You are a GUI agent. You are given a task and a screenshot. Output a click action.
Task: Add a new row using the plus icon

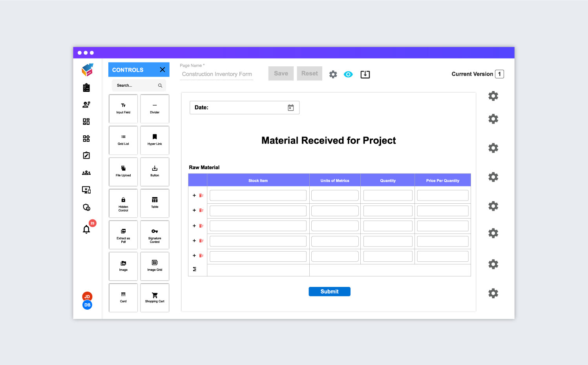[194, 195]
